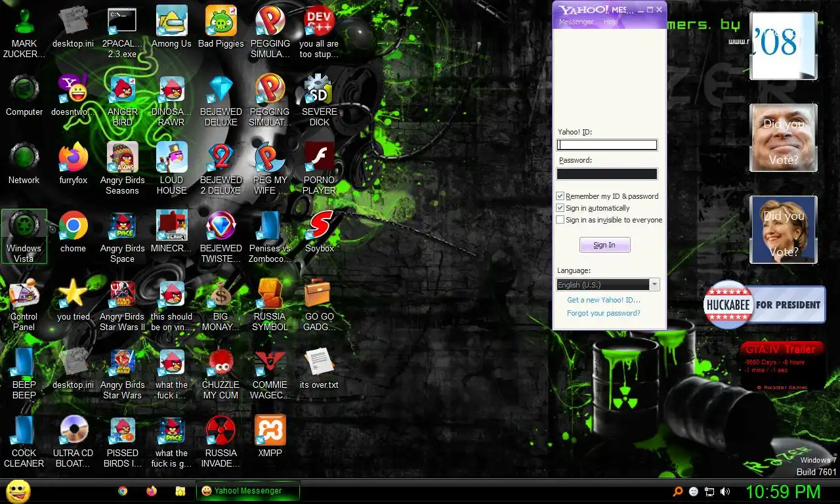Click the Huckabee For President gadget
Viewport: 840px width, 504px height.
pyautogui.click(x=765, y=305)
